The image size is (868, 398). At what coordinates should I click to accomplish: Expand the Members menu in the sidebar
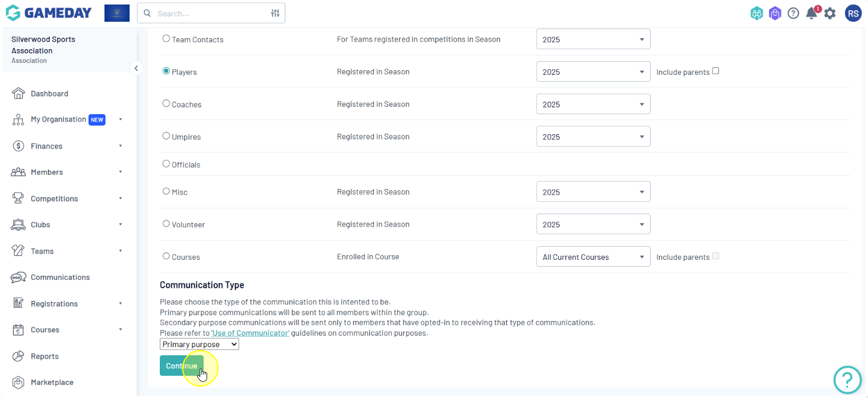point(47,172)
